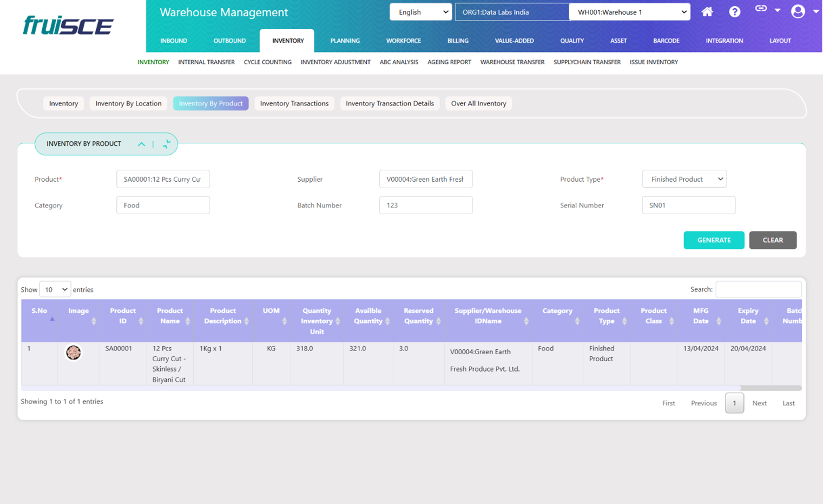Open the Help question mark icon
The height and width of the screenshot is (504, 823).
click(734, 12)
